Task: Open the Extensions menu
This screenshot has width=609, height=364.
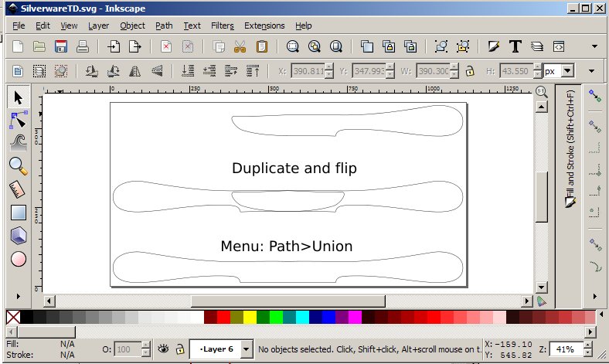Action: click(264, 26)
